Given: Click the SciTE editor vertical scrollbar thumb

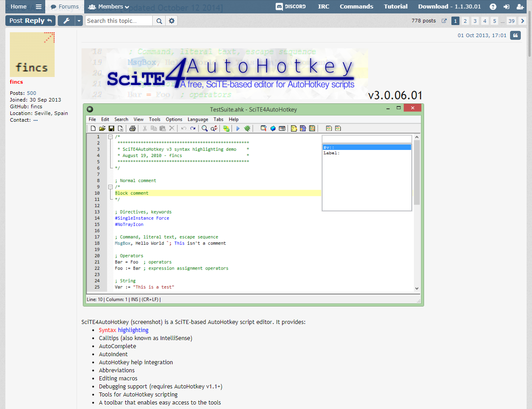Looking at the screenshot, I should 416,172.
